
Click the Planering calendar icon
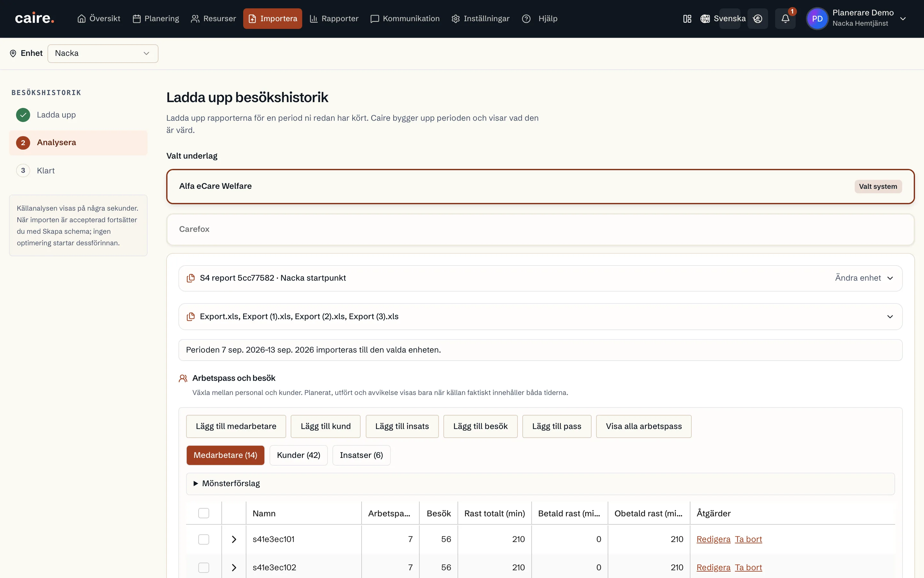(137, 19)
